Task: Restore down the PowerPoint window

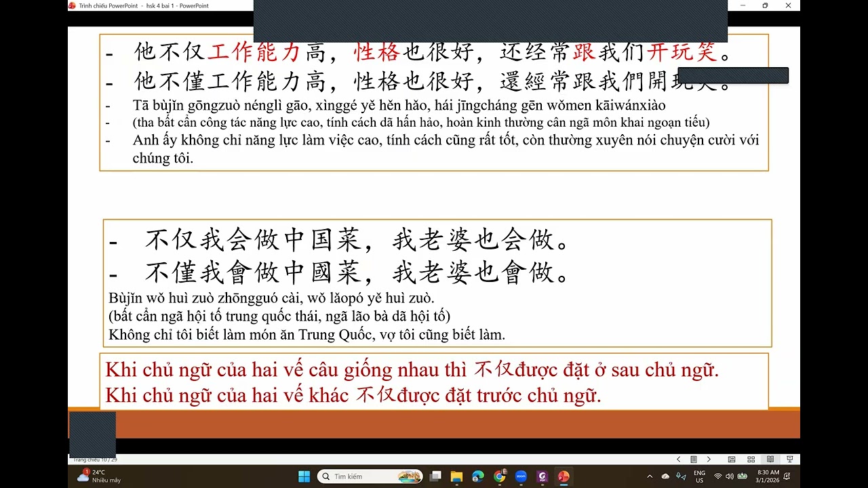Action: tap(765, 5)
